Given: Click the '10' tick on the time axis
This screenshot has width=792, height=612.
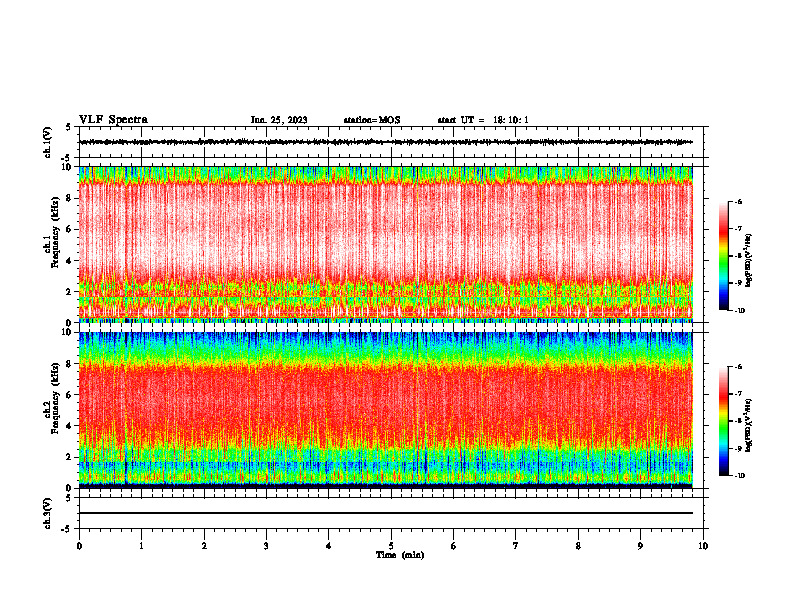Looking at the screenshot, I should pyautogui.click(x=703, y=546).
